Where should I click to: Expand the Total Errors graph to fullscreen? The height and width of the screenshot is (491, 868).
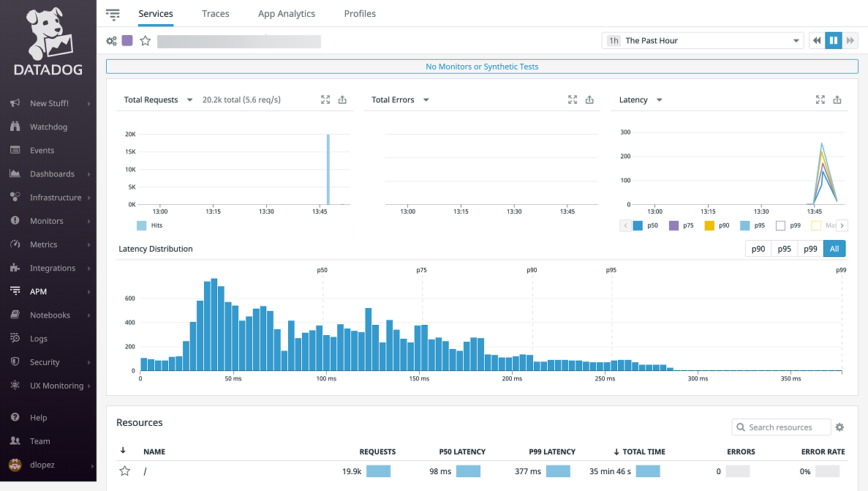coord(573,100)
